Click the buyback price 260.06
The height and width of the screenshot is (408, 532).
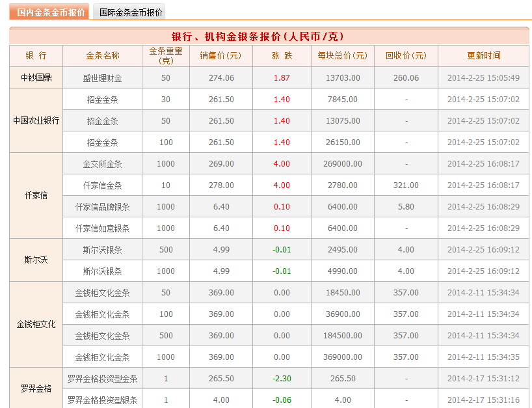coord(406,77)
